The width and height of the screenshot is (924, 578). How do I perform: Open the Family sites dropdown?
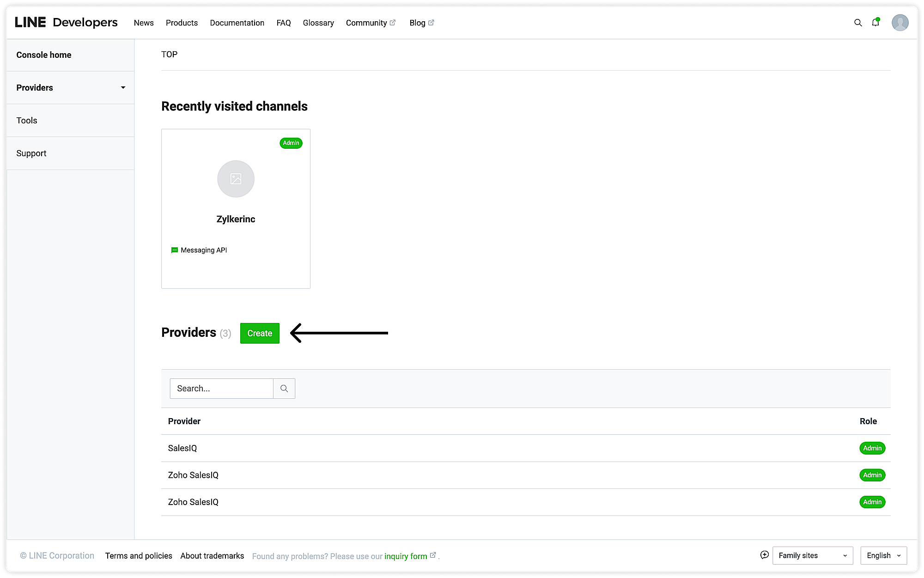click(x=812, y=555)
